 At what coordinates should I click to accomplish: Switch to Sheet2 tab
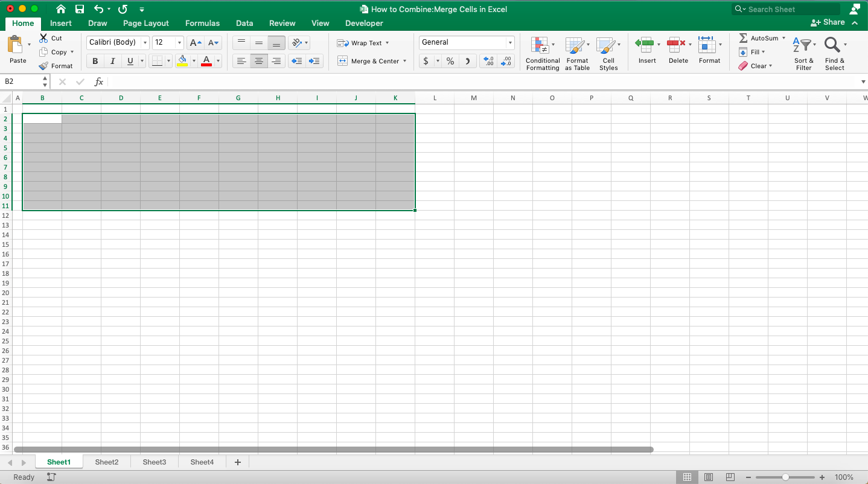pyautogui.click(x=107, y=462)
